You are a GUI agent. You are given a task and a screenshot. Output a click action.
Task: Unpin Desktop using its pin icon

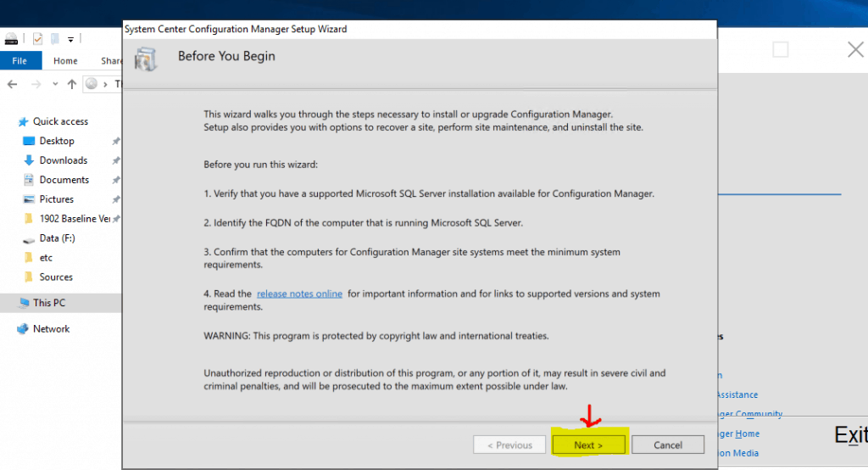coord(115,142)
